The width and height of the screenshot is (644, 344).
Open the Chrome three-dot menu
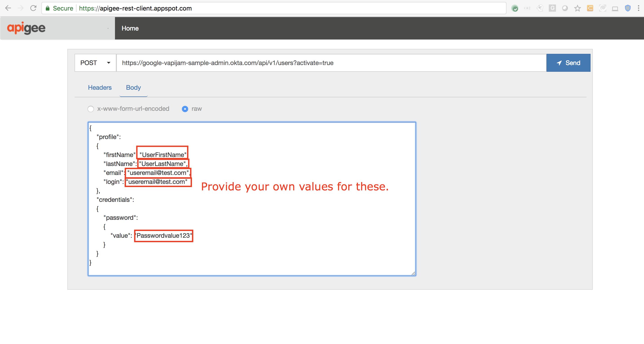tap(638, 8)
